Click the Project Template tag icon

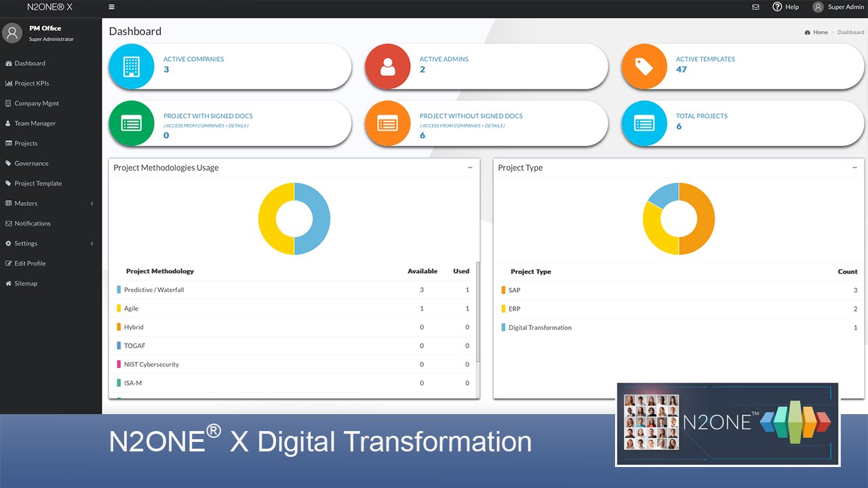[8, 184]
